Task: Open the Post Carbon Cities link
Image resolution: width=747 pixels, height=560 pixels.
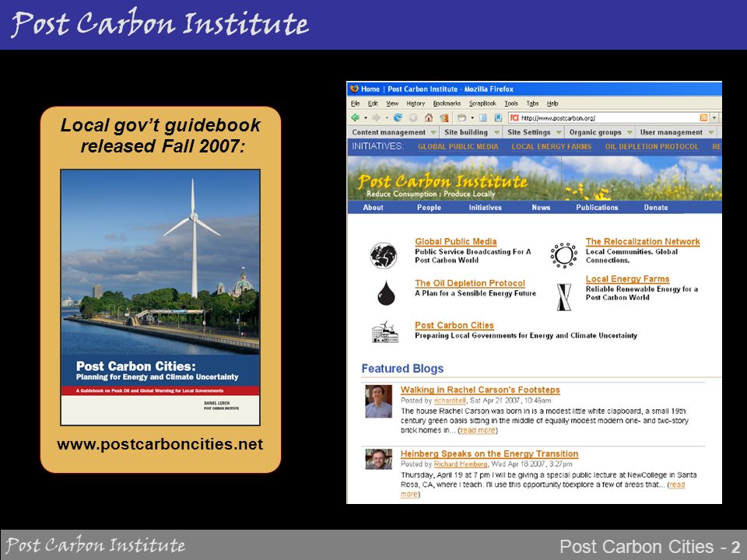Action: pyautogui.click(x=454, y=325)
